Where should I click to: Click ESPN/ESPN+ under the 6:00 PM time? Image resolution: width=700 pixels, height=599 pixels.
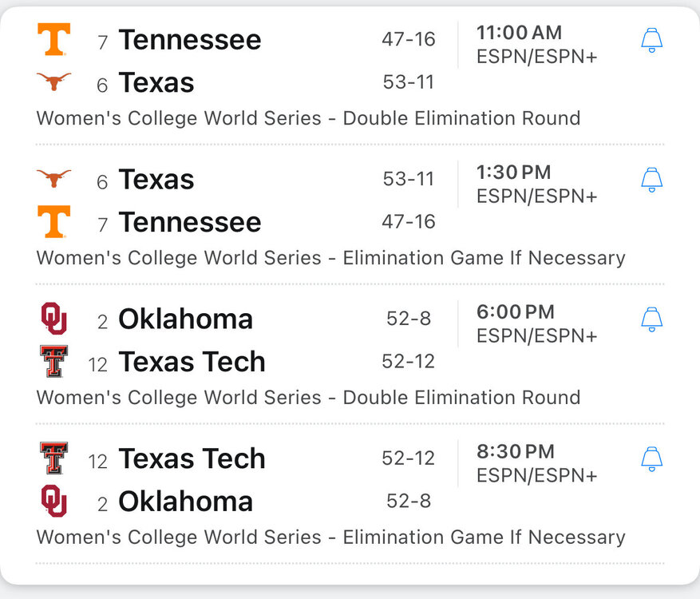click(x=536, y=336)
